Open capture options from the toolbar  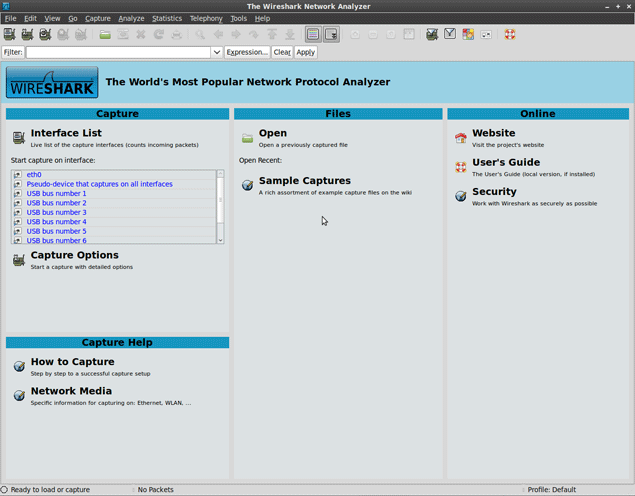[x=27, y=35]
